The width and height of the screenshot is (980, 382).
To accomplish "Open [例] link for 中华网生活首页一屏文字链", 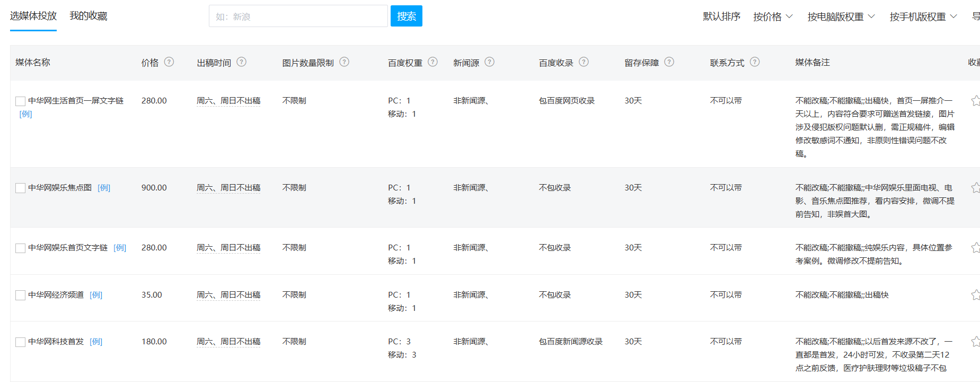I will point(26,114).
